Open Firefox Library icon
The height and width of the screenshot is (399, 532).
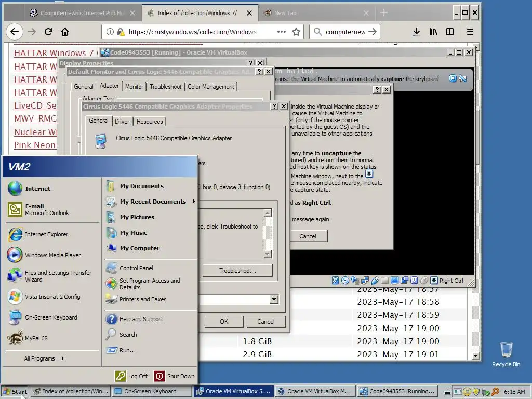[433, 32]
